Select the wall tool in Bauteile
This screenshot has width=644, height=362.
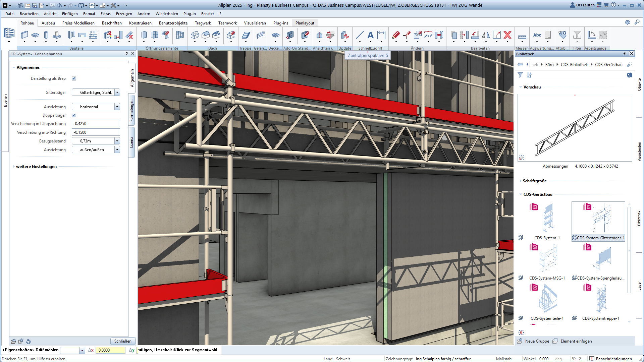24,35
